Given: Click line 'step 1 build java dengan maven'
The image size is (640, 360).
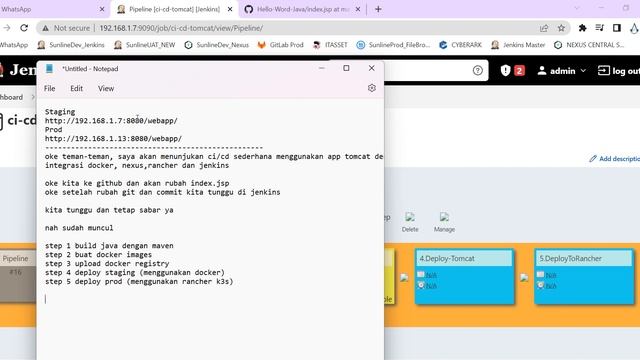Looking at the screenshot, I should pos(109,246).
